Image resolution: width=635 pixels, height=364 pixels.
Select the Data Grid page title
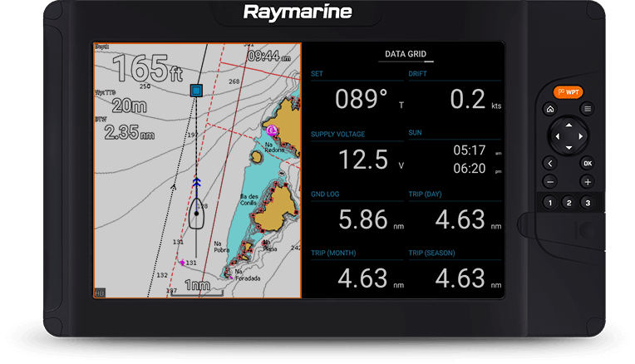(405, 55)
